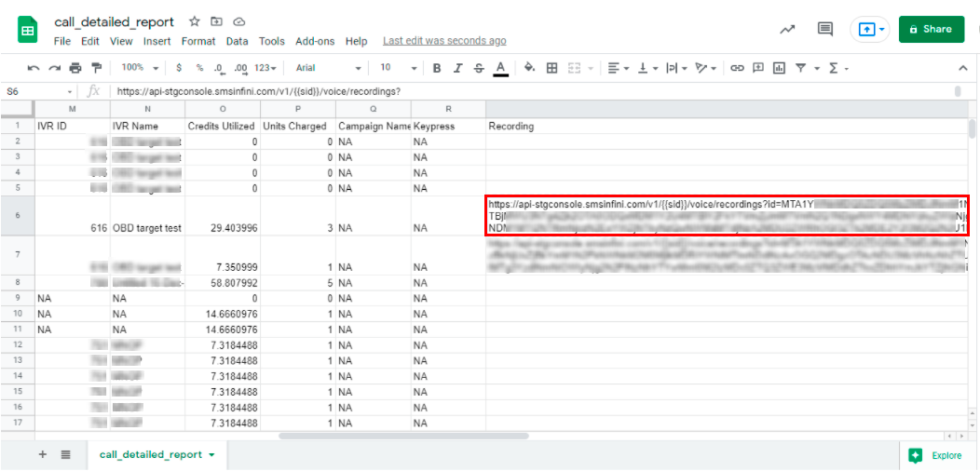Open the fill color picker
This screenshot has height=471, width=980.
coord(529,67)
